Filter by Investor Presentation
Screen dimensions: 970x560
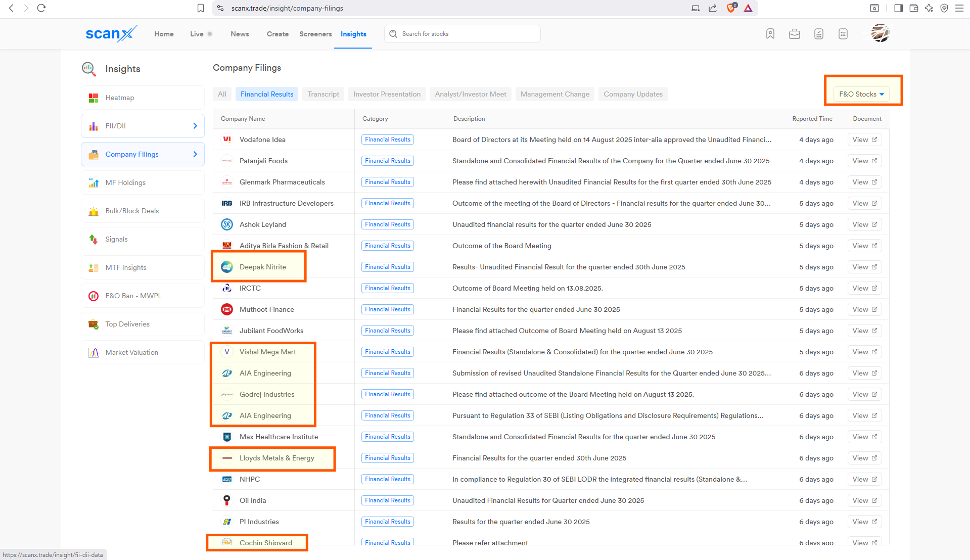click(x=387, y=94)
